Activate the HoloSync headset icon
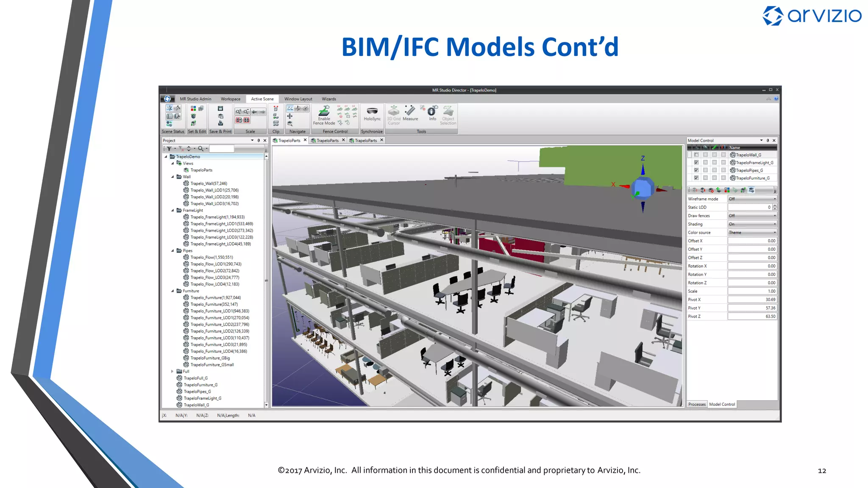The height and width of the screenshot is (488, 868). pyautogui.click(x=372, y=111)
